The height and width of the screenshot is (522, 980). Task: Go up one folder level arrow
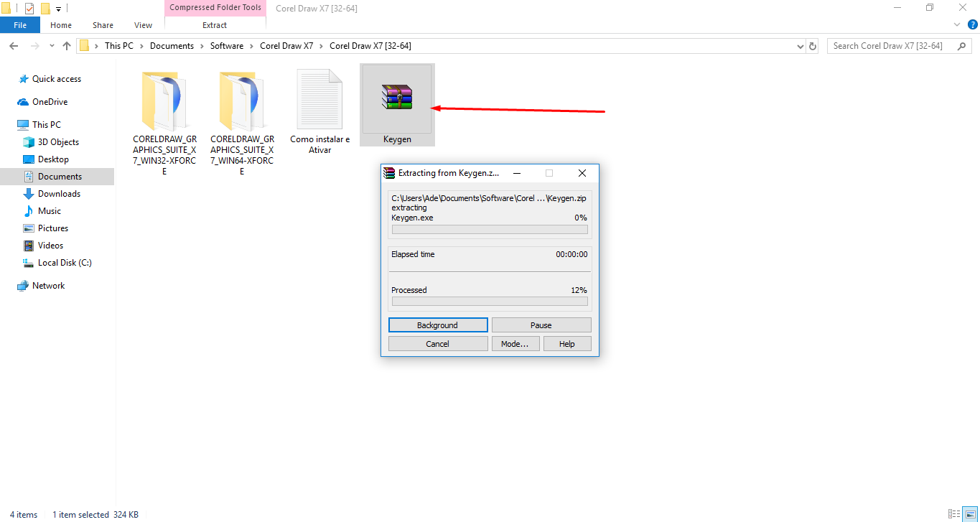pos(67,46)
